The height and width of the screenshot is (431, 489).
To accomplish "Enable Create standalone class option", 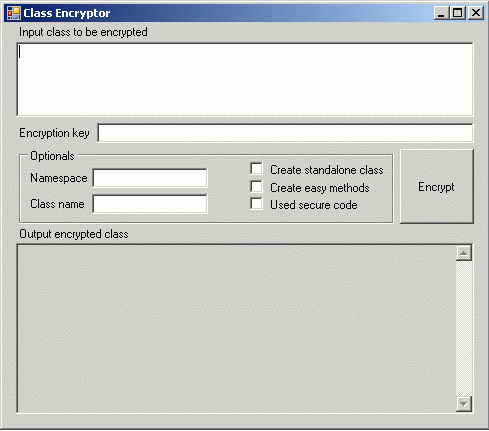I will coord(256,169).
